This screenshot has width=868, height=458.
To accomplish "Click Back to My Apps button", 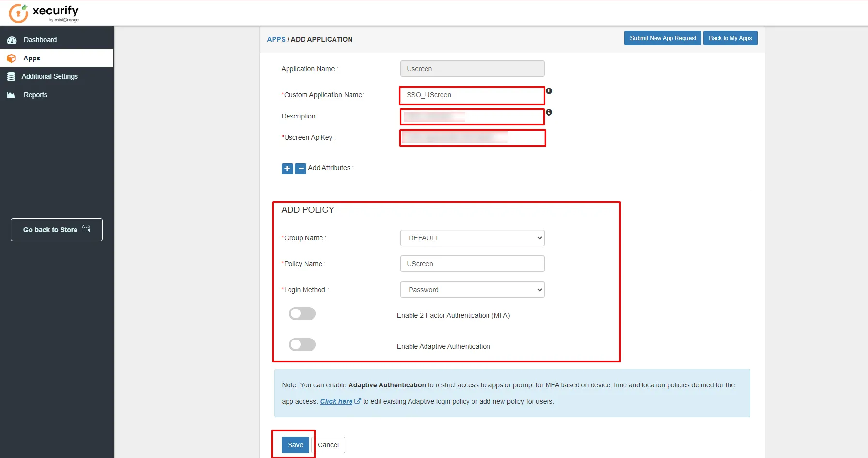I will [x=730, y=38].
